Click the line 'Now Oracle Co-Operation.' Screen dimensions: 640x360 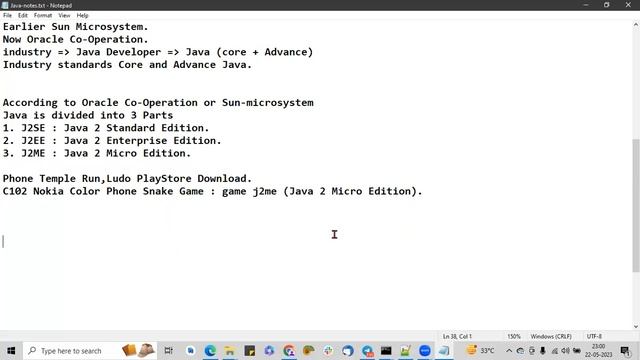pos(76,40)
